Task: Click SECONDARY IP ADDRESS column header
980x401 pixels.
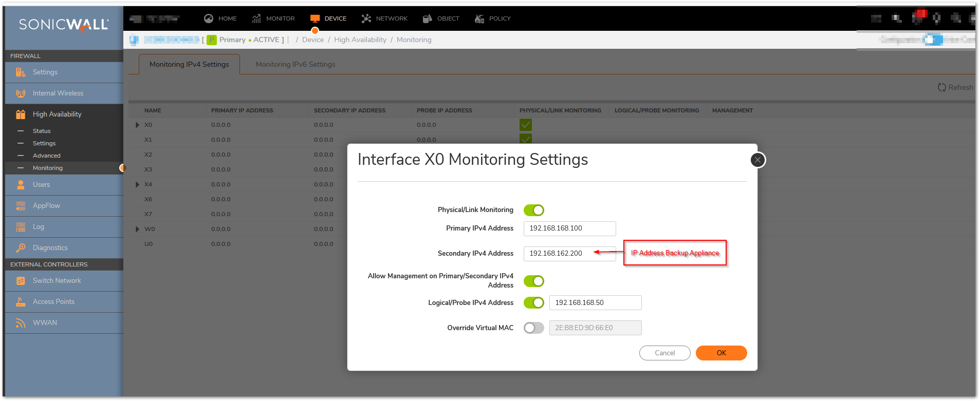Action: pos(349,110)
